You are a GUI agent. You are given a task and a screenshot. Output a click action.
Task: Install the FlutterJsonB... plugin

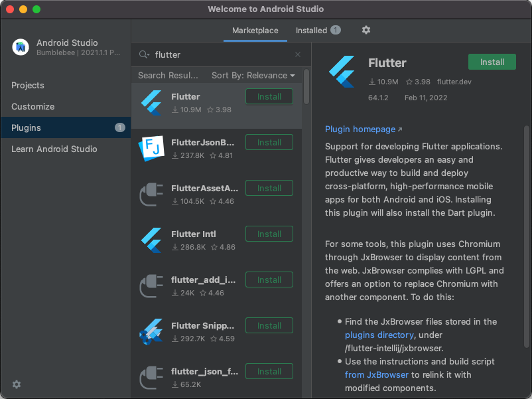click(x=269, y=142)
